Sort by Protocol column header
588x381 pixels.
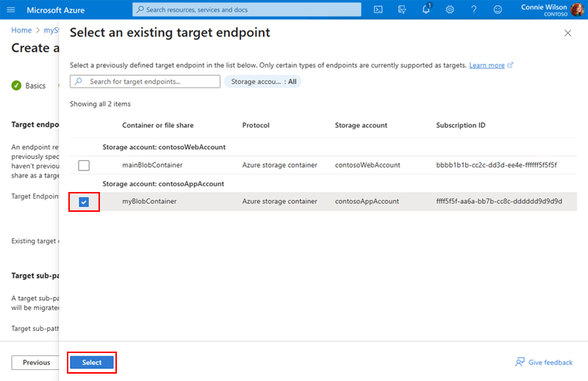(256, 125)
